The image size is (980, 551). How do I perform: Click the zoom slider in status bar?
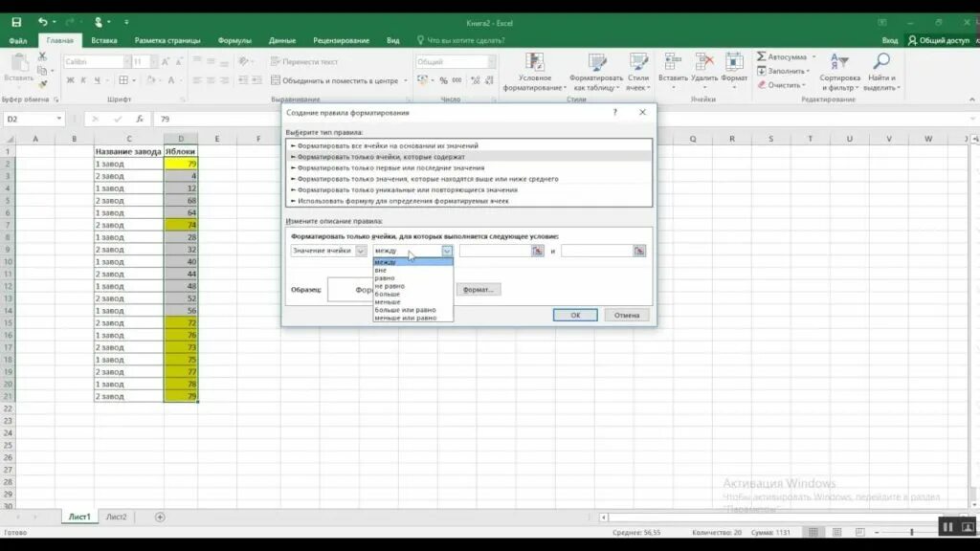click(911, 532)
